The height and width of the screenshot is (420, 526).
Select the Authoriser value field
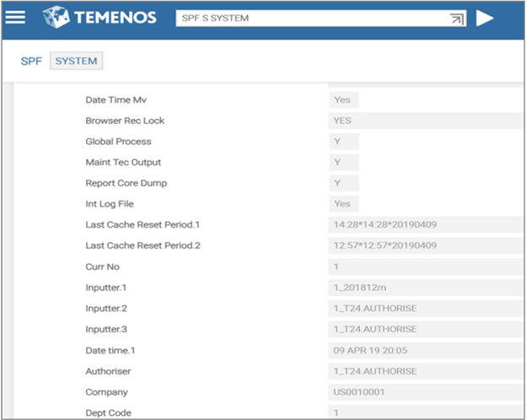(x=421, y=371)
